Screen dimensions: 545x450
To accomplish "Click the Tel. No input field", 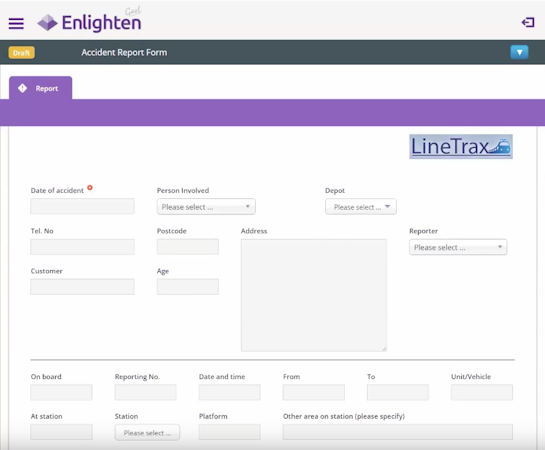I will (82, 247).
